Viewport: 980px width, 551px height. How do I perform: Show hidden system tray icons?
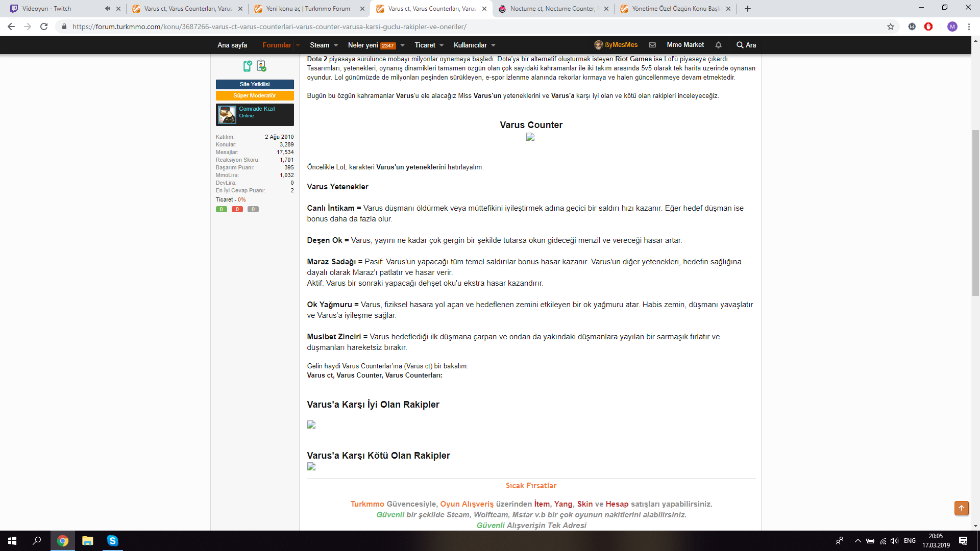pyautogui.click(x=857, y=541)
